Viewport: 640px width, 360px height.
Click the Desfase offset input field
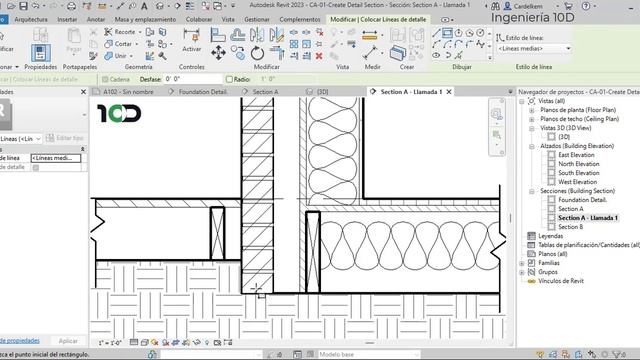coord(193,80)
